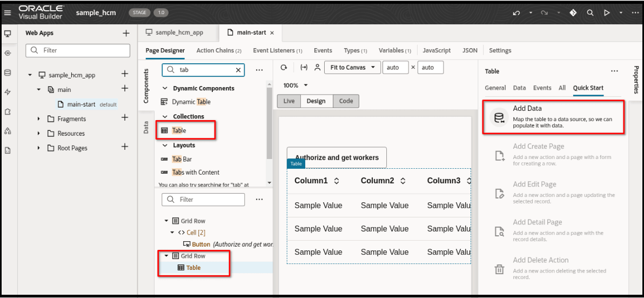Expand the Fragments folder
The height and width of the screenshot is (298, 644).
pos(38,119)
